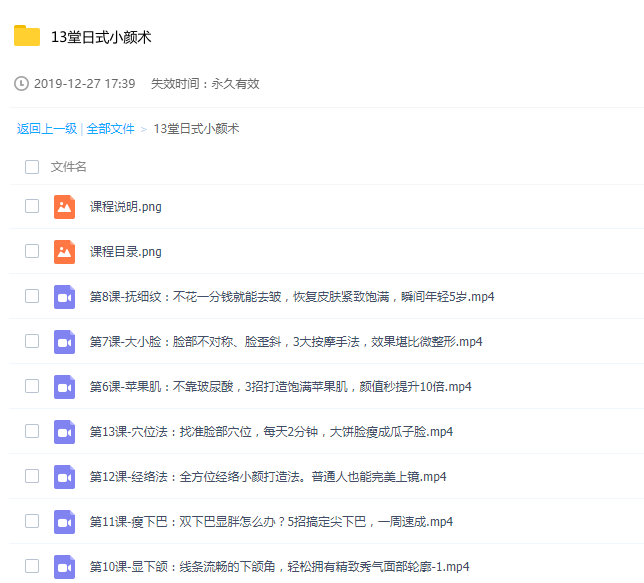Check the box for 课程目录.png

click(x=32, y=251)
